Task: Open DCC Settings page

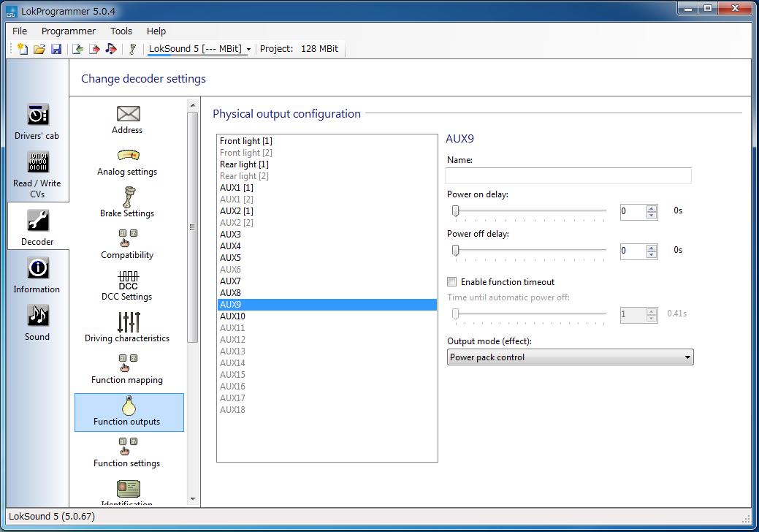Action: pyautogui.click(x=128, y=286)
